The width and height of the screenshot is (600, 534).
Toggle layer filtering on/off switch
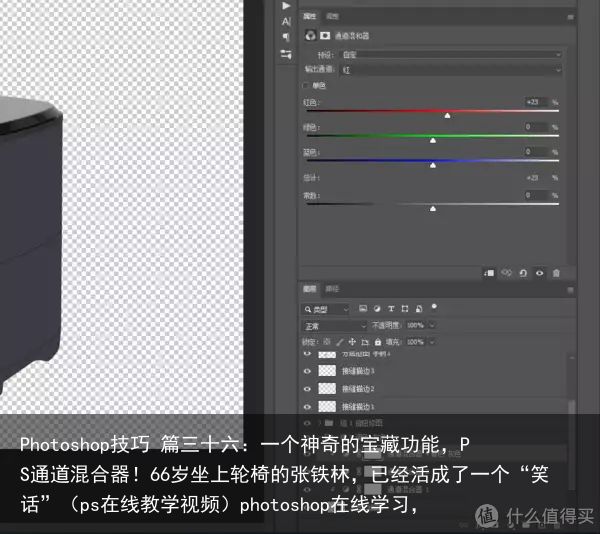coord(434,306)
